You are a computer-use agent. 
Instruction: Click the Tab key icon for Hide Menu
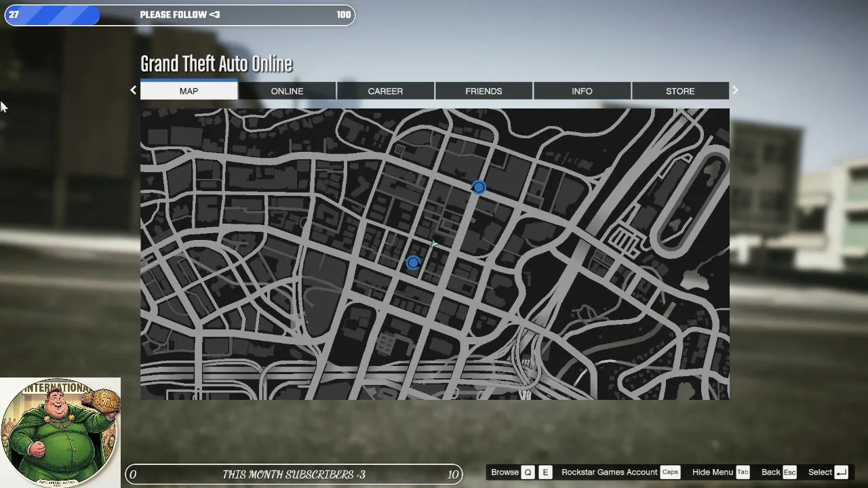[743, 472]
